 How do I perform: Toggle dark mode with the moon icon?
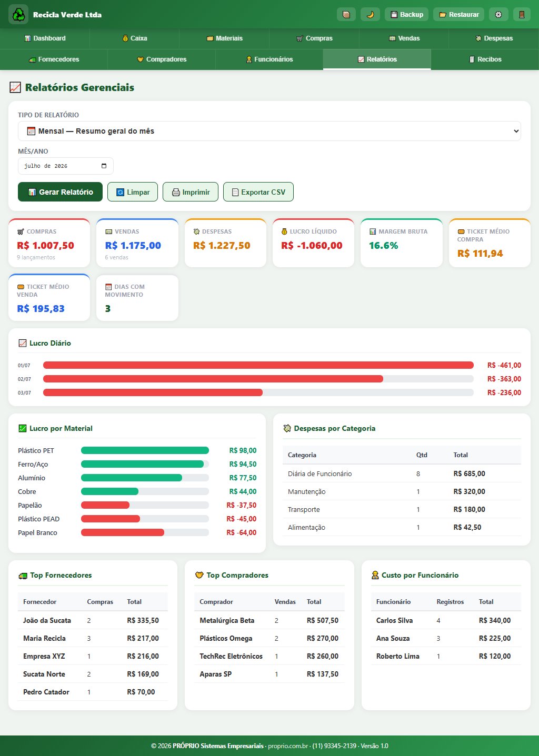pyautogui.click(x=370, y=15)
